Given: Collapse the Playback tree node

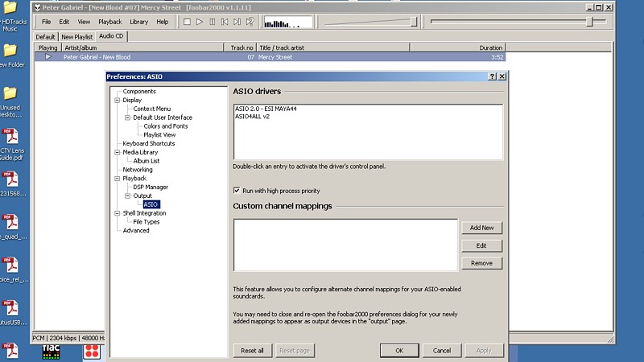Looking at the screenshot, I should (117, 179).
